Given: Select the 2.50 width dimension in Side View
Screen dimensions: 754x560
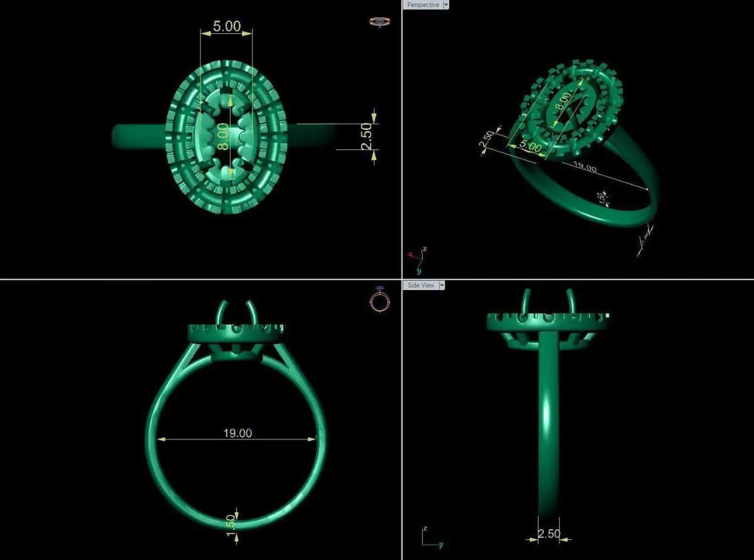Looking at the screenshot, I should coord(549,534).
